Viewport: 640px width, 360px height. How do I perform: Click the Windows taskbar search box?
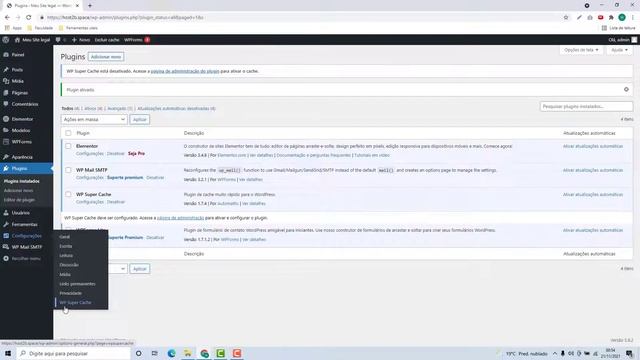coord(73,353)
